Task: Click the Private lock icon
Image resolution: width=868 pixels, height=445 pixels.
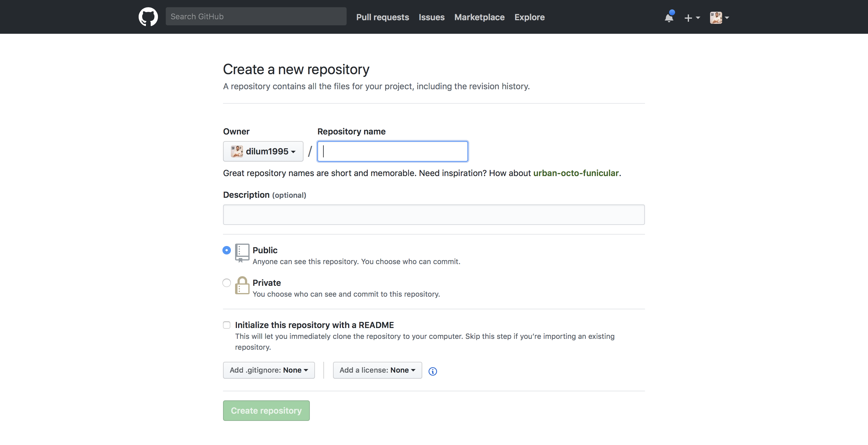Action: (242, 286)
